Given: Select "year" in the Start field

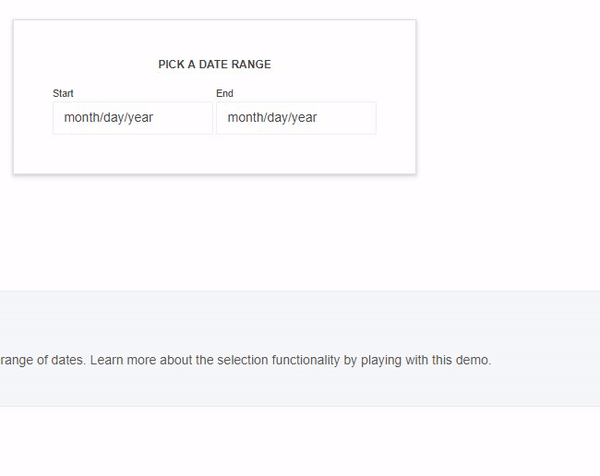Looking at the screenshot, I should click(140, 118).
